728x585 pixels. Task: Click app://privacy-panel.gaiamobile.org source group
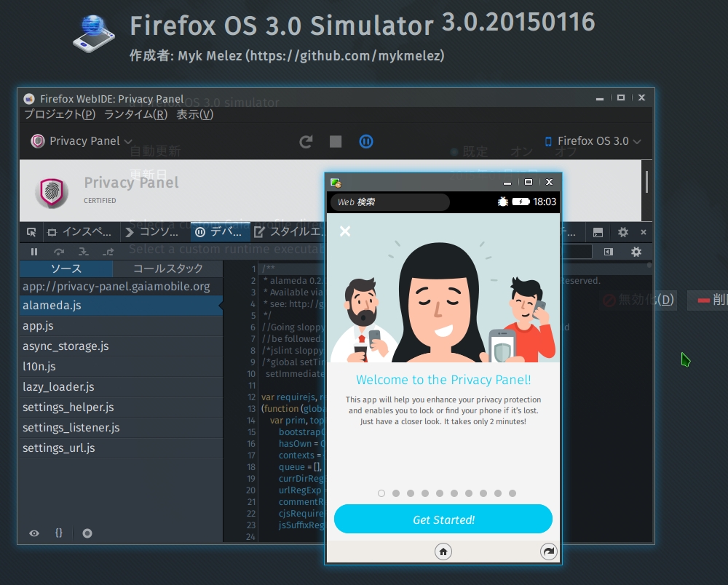click(x=121, y=286)
